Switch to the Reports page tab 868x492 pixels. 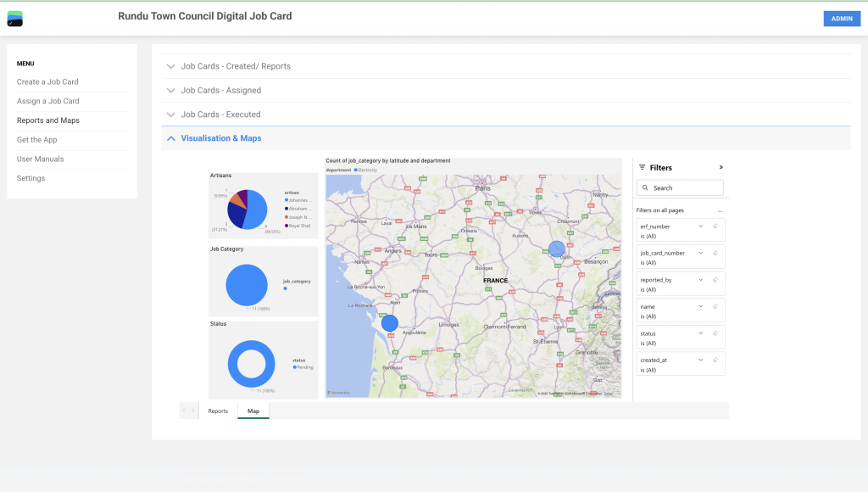click(218, 411)
